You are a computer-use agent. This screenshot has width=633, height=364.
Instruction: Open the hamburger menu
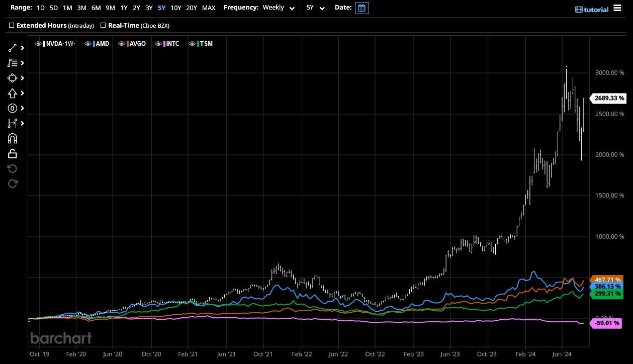pos(617,8)
